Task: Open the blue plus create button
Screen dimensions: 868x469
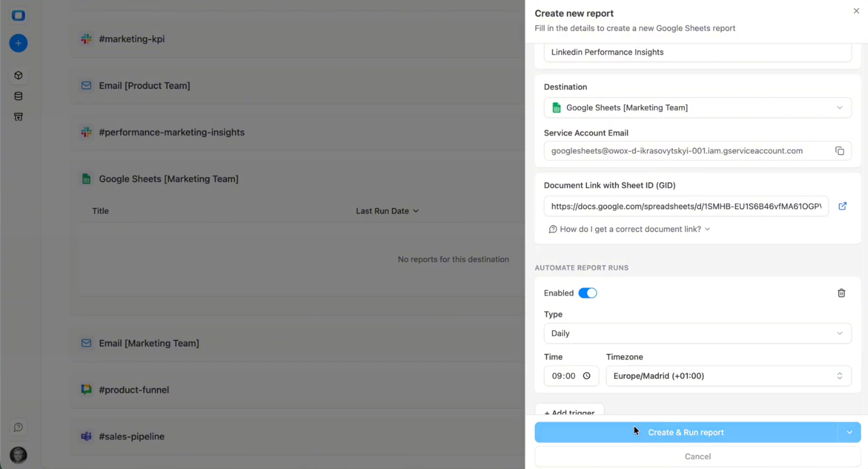Action: 18,43
